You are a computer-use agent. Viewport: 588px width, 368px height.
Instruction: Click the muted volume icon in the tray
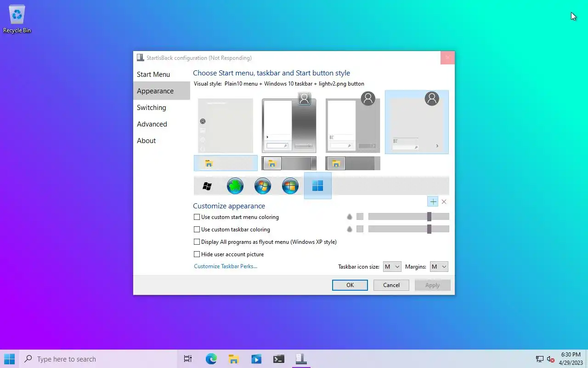click(x=550, y=359)
